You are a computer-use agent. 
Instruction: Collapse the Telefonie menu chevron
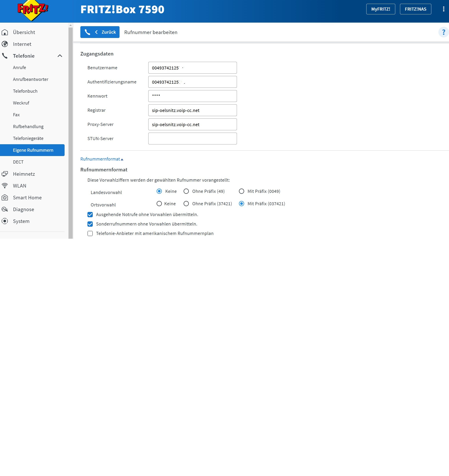[x=60, y=56]
